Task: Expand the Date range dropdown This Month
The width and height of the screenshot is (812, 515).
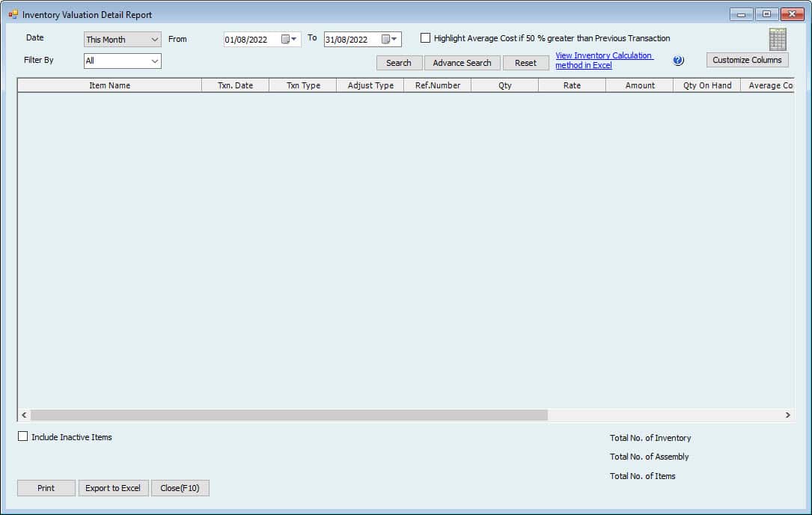Action: coord(122,40)
